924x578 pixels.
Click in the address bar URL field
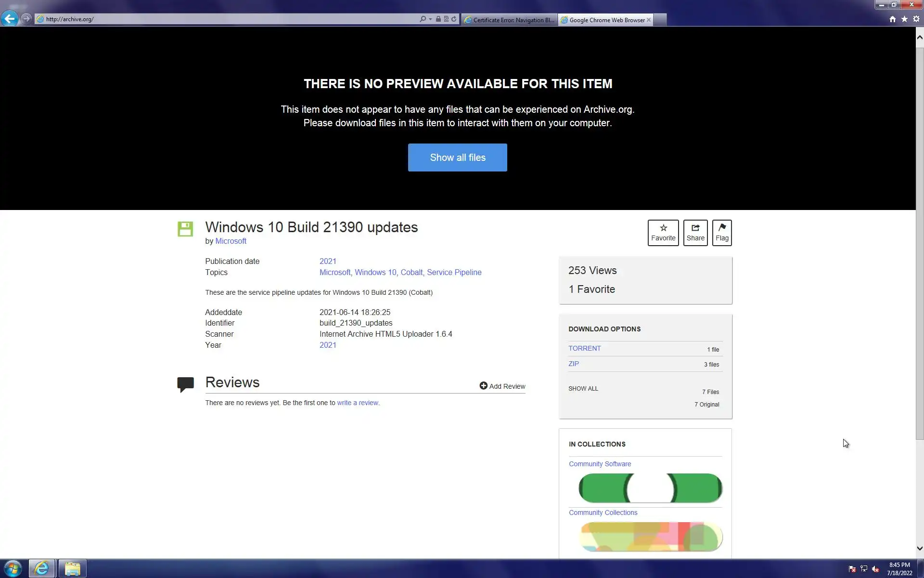point(231,19)
